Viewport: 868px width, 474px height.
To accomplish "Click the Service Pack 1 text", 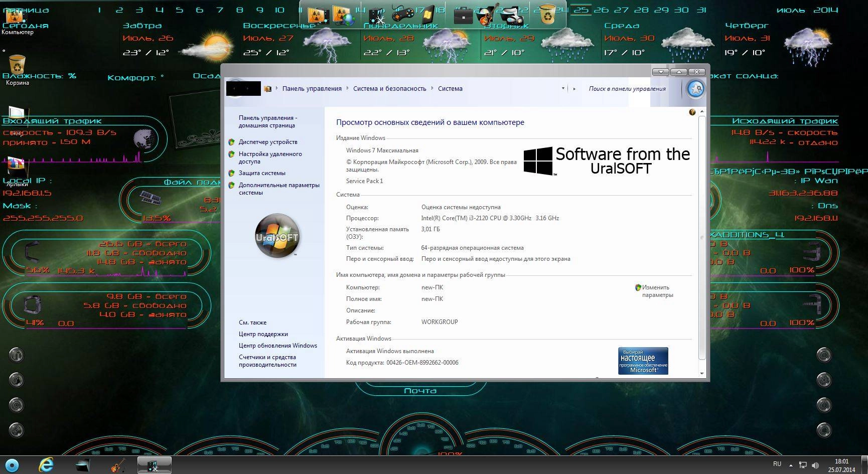I will (364, 181).
